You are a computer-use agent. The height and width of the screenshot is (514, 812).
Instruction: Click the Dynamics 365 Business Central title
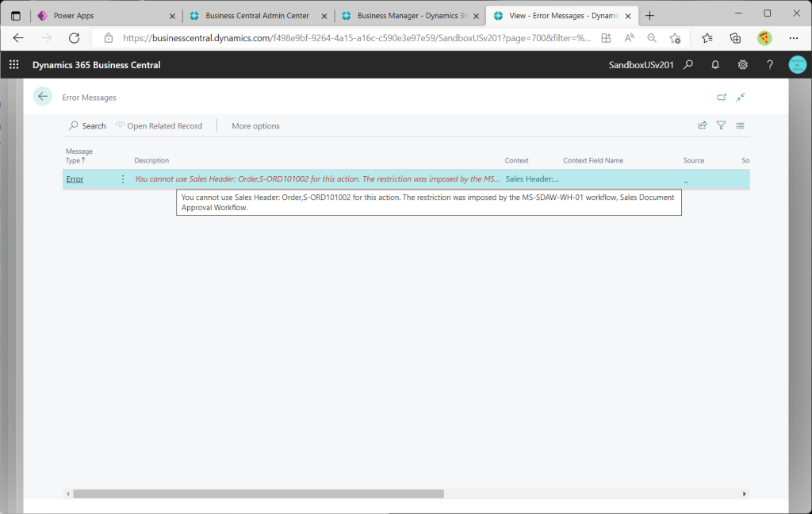(96, 65)
